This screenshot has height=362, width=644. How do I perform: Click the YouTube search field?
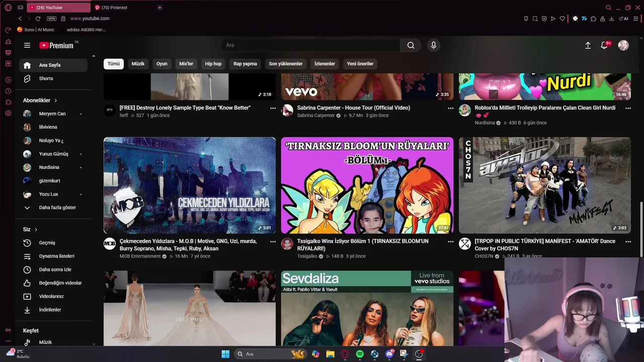311,45
